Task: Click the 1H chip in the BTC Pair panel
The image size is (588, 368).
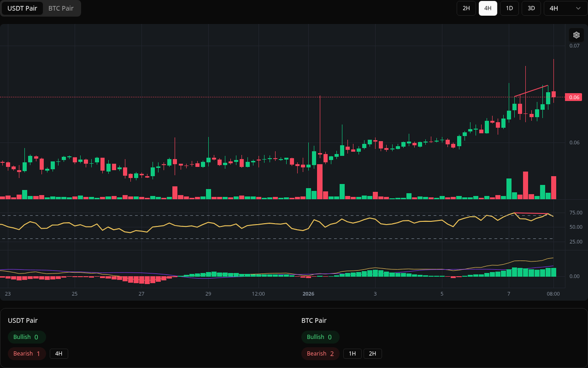Action: pyautogui.click(x=352, y=353)
